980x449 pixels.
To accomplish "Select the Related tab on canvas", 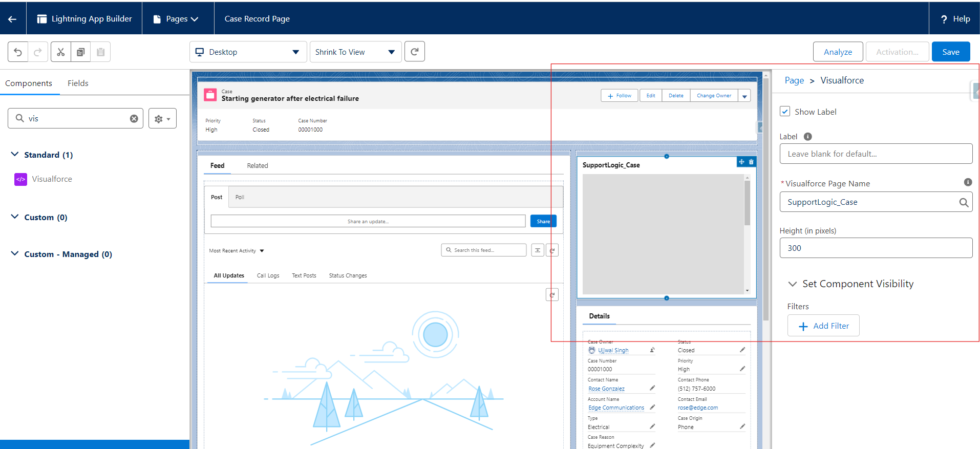I will pos(258,165).
